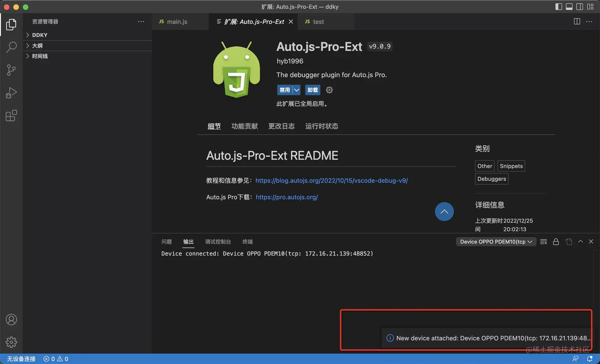Open the Manage gear in activity bar

tap(11, 342)
